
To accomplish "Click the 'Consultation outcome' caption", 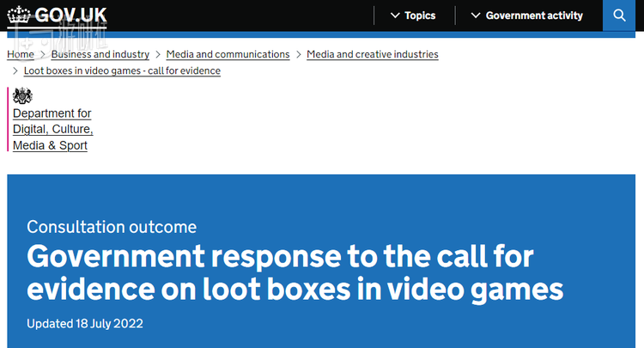I will point(112,227).
